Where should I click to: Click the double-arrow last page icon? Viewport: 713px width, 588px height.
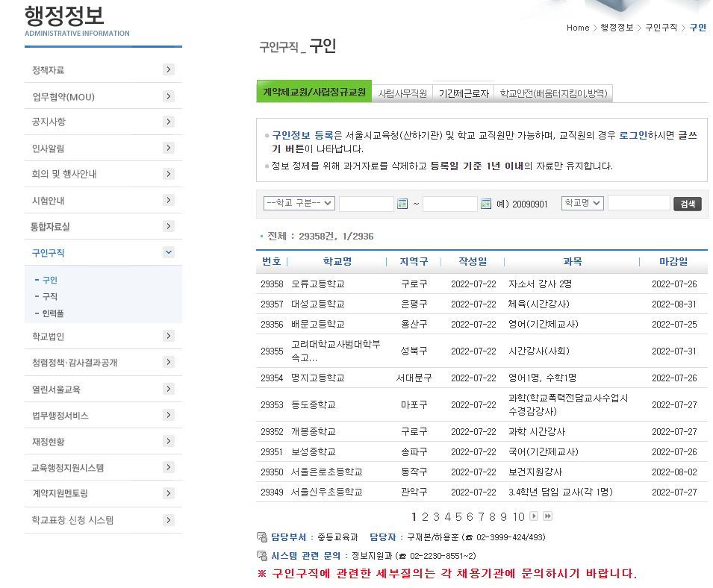tap(547, 516)
